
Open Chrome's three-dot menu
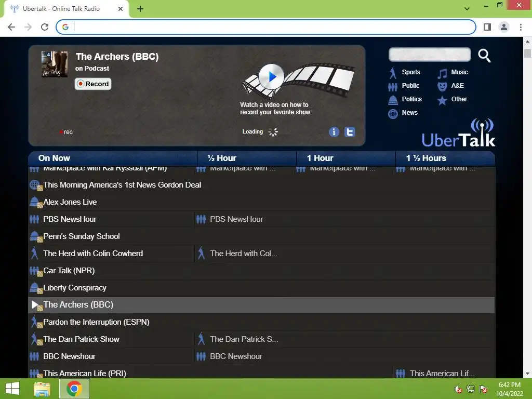click(521, 27)
